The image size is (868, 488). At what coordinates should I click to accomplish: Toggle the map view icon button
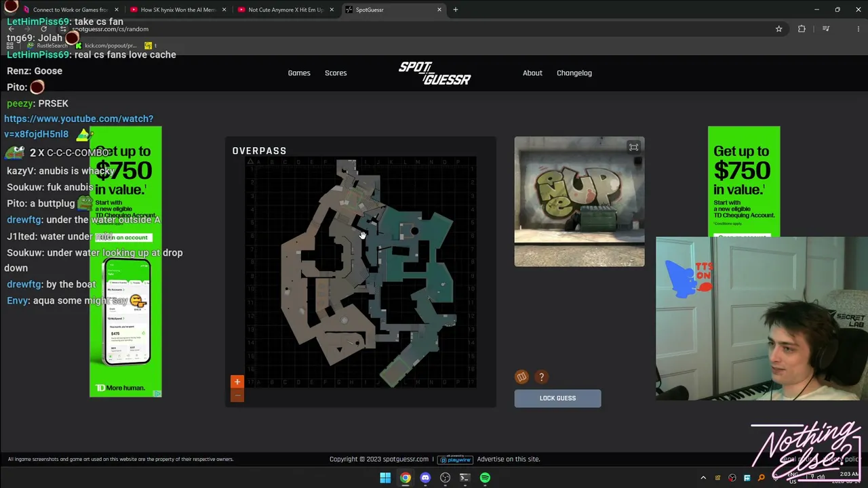pyautogui.click(x=521, y=377)
